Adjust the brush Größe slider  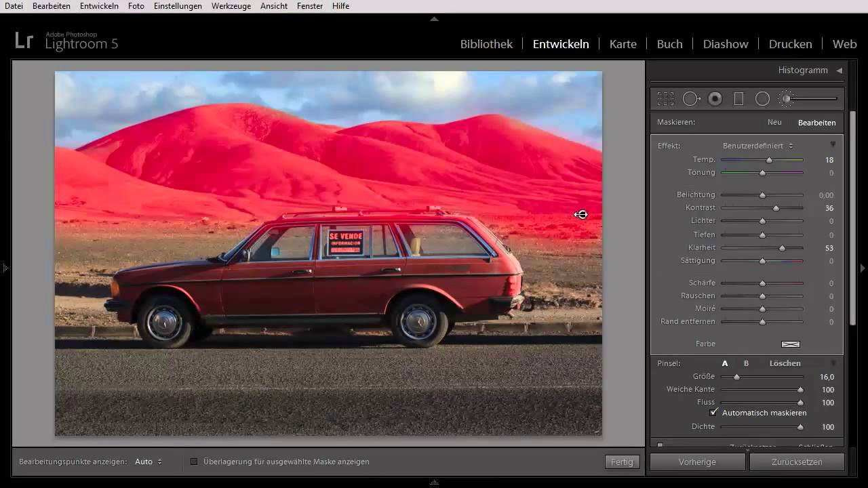(x=736, y=377)
